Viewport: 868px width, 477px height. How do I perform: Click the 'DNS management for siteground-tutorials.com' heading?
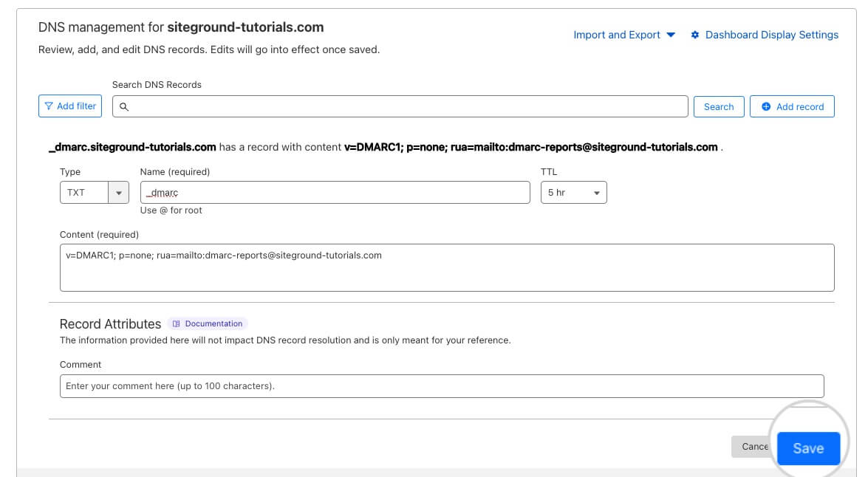click(181, 27)
